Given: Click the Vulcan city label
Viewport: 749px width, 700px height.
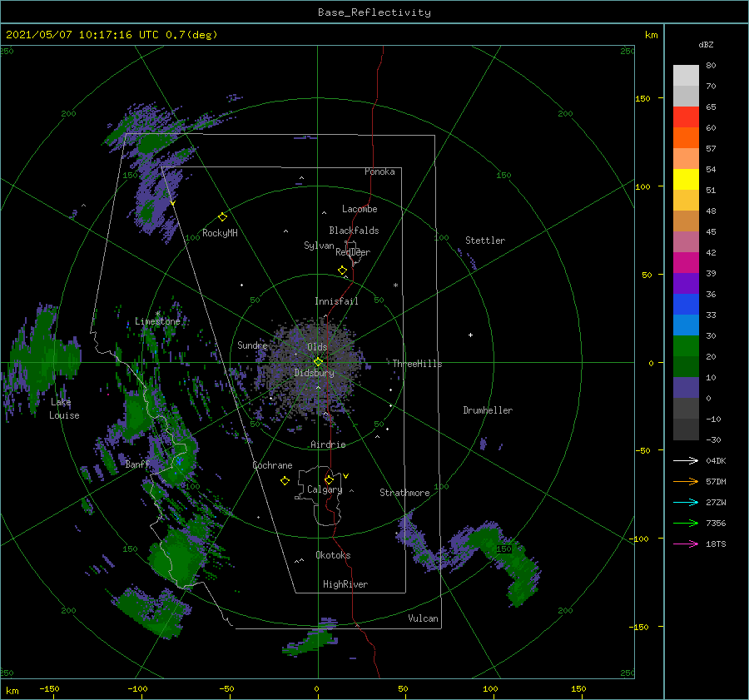Looking at the screenshot, I should point(423,618).
